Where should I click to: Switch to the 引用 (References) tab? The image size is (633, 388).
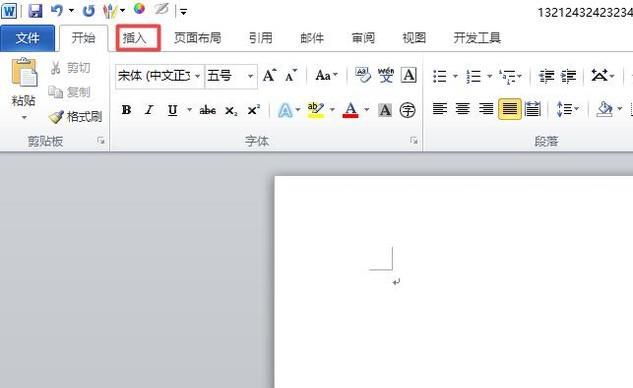(x=260, y=38)
